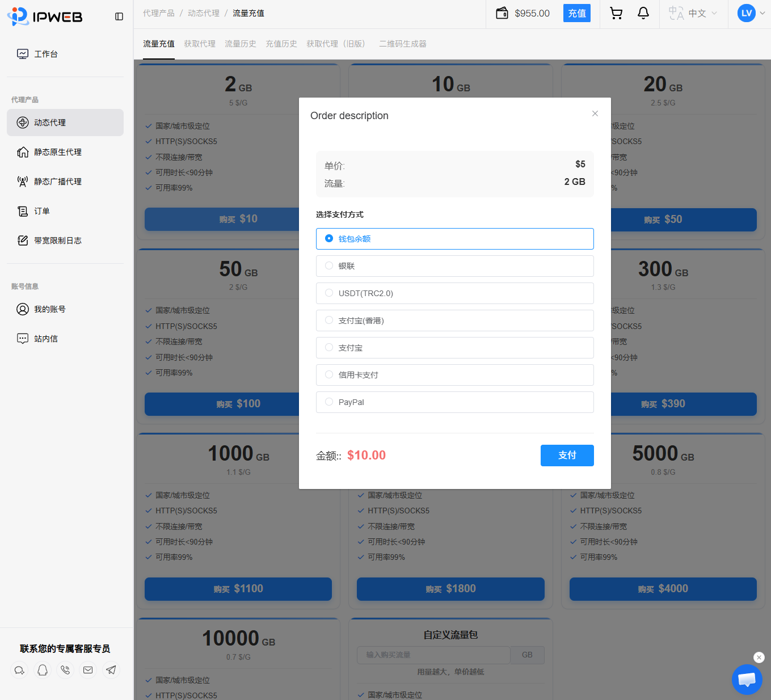Image resolution: width=771 pixels, height=700 pixels.
Task: Select 银联 payment method
Action: (455, 266)
